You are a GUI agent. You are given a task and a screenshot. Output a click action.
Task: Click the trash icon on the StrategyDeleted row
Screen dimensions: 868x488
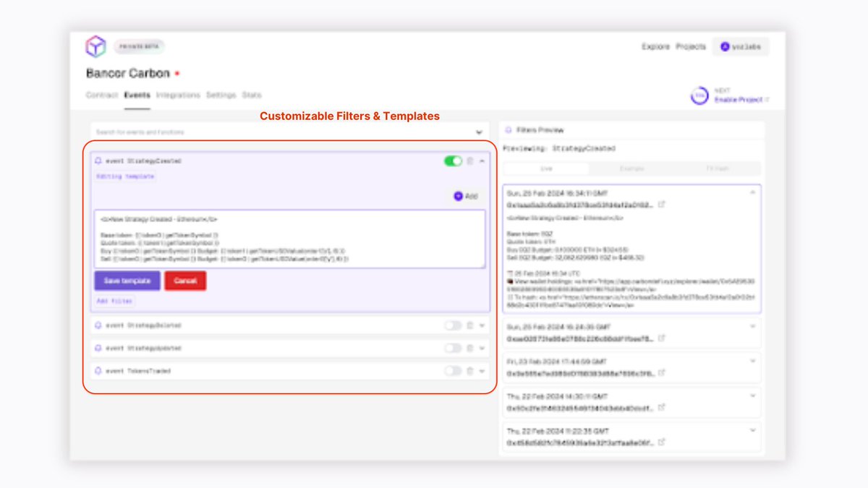tap(469, 325)
